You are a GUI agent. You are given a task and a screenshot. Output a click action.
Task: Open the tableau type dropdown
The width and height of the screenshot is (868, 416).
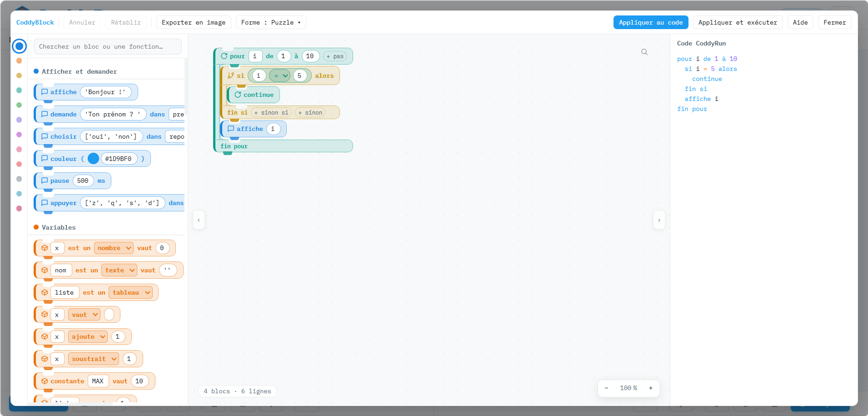(x=131, y=292)
